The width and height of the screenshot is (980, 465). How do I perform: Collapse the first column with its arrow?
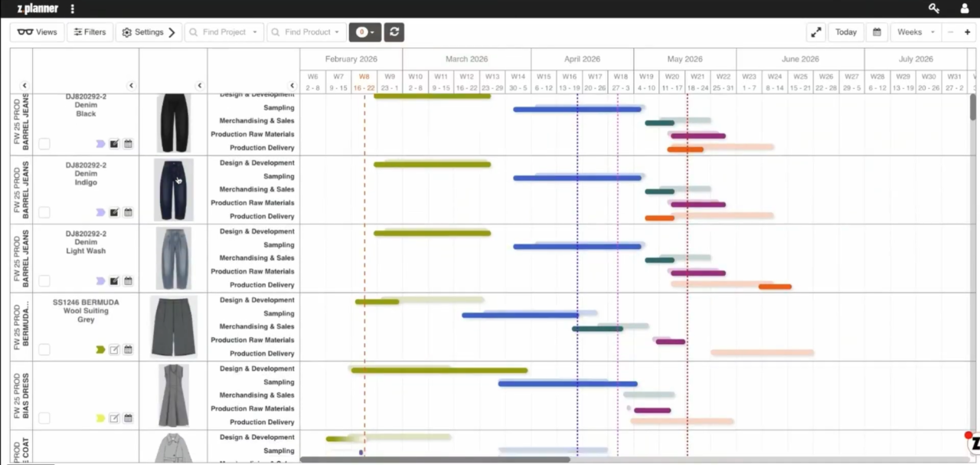24,86
